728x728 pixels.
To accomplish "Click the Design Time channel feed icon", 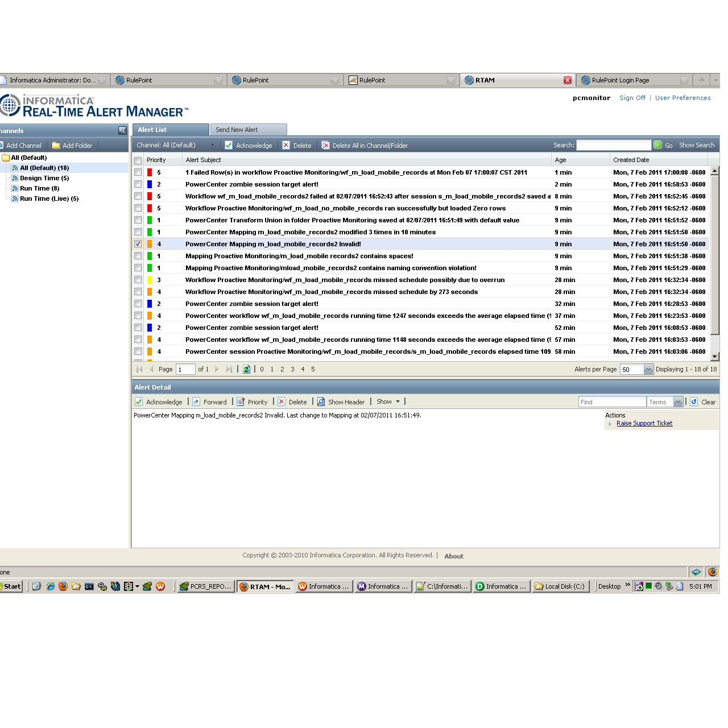I will click(x=15, y=178).
